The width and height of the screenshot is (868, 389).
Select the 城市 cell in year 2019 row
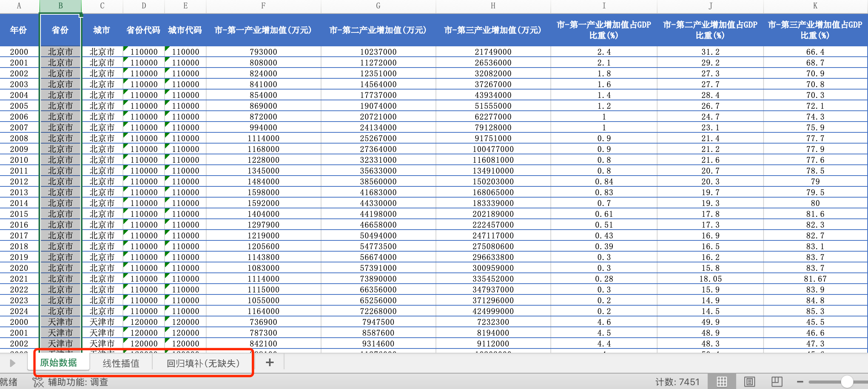tap(102, 257)
